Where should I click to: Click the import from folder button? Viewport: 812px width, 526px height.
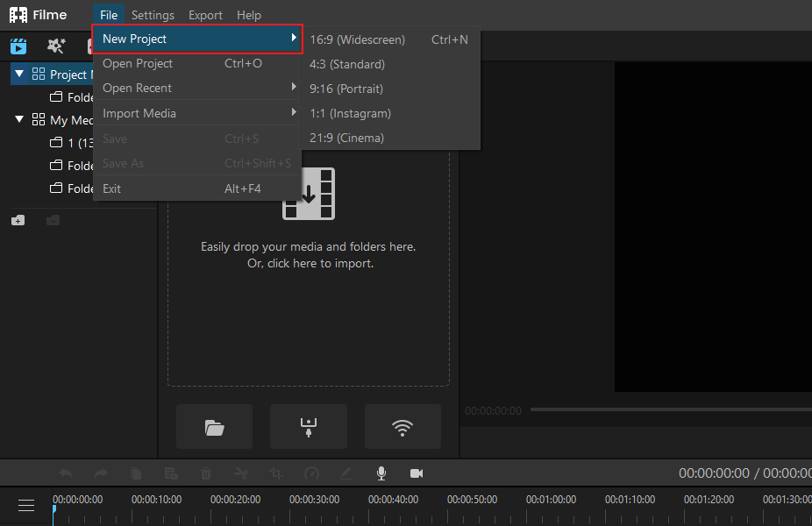click(214, 427)
